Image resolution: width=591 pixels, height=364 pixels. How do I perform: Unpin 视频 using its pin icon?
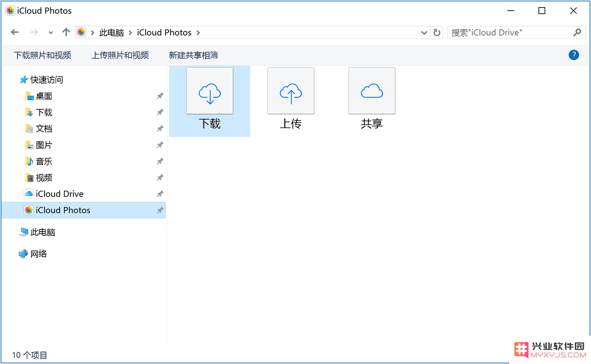coord(160,177)
